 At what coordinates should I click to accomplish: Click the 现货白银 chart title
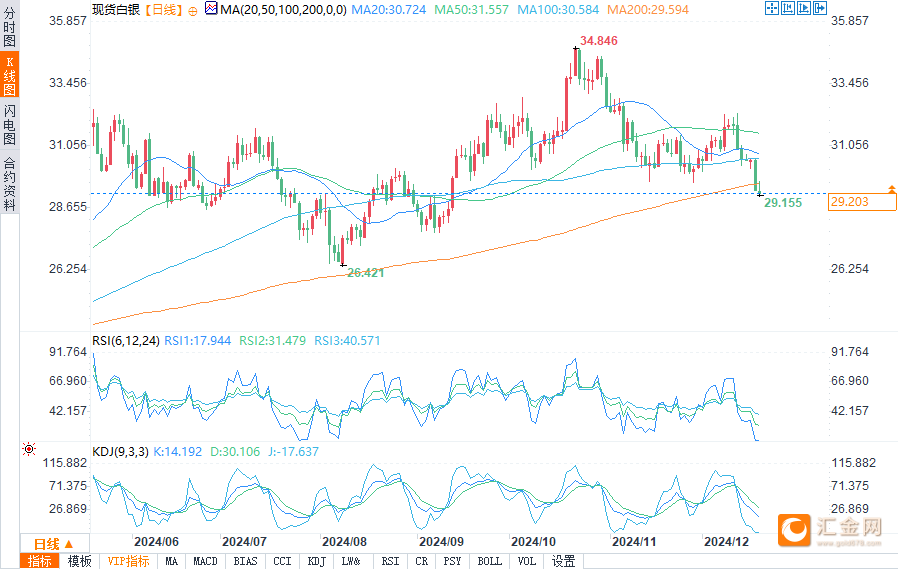coord(116,10)
